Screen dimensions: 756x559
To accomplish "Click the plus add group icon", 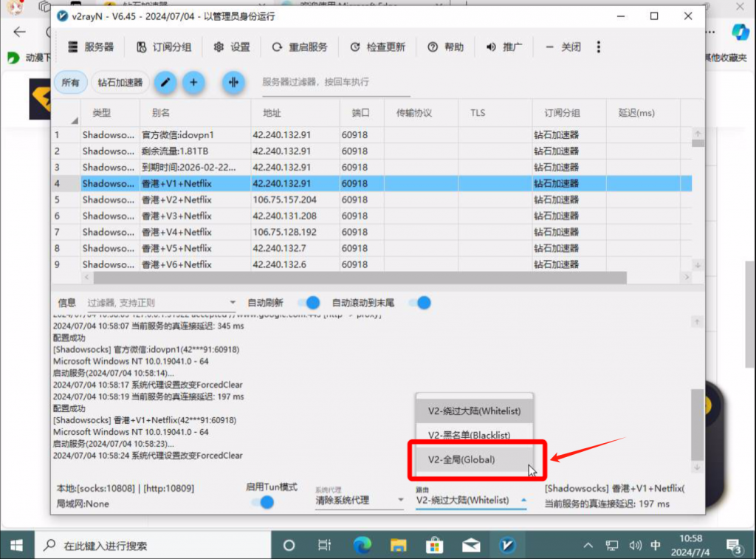I will click(x=193, y=83).
